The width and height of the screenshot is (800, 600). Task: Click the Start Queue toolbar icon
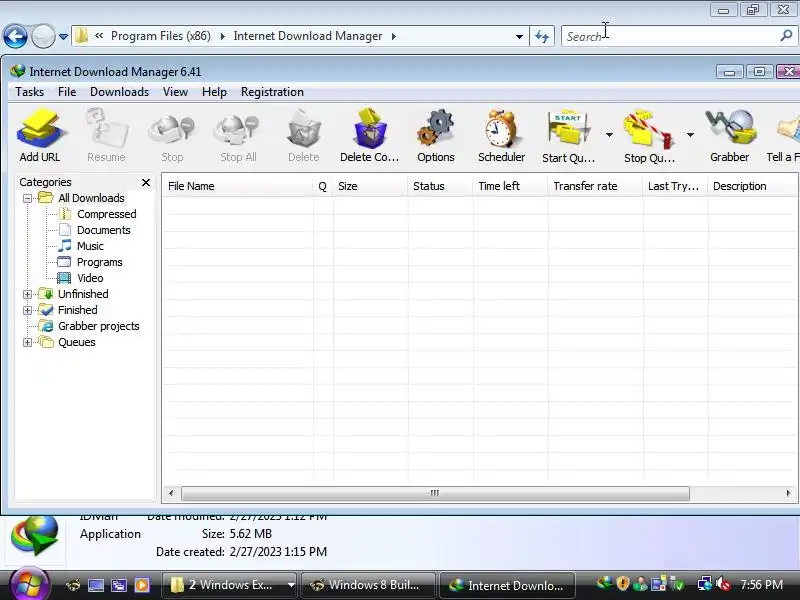pyautogui.click(x=568, y=135)
